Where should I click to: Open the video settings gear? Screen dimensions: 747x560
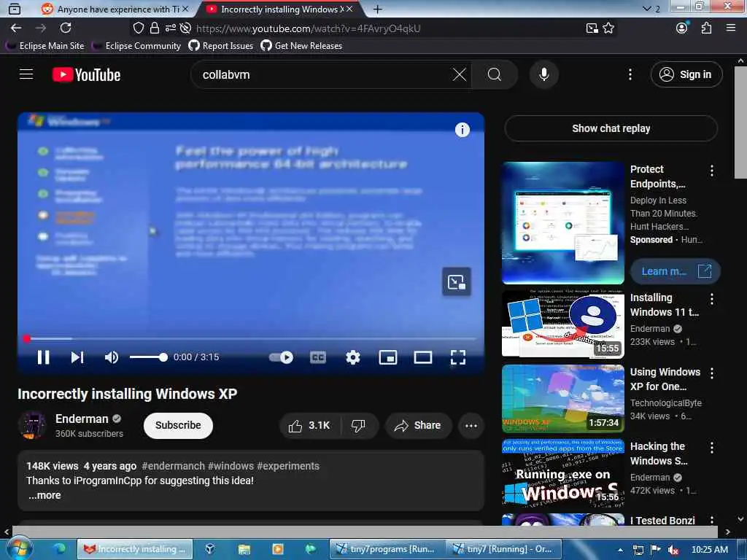(x=353, y=357)
